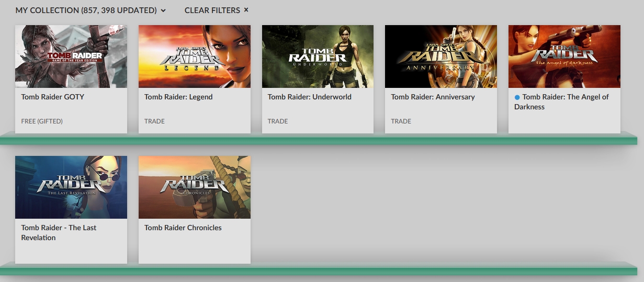This screenshot has height=282, width=644.
Task: Click the Clear Filters x icon
Action: click(x=246, y=10)
